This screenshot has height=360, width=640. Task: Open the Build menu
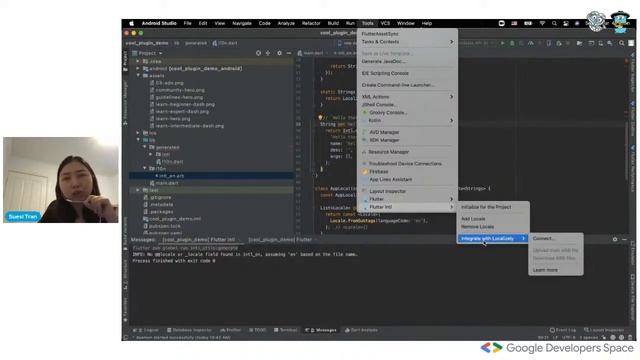tap(333, 23)
